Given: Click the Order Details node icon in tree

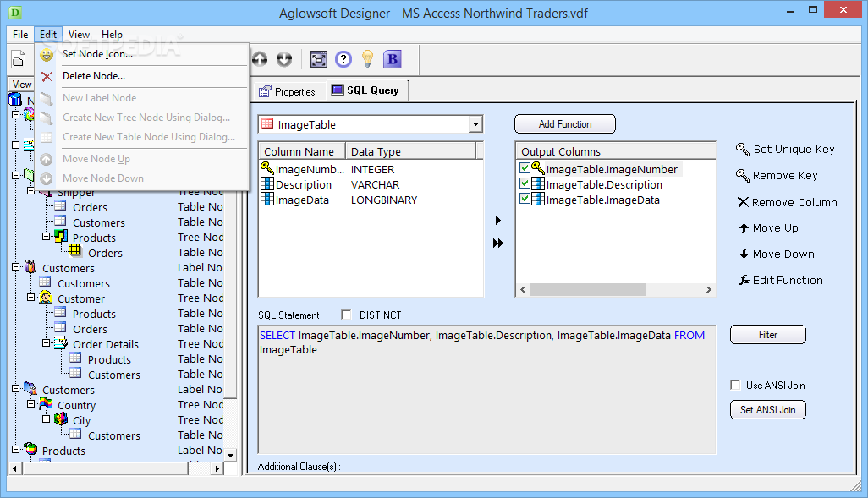Looking at the screenshot, I should coord(61,343).
